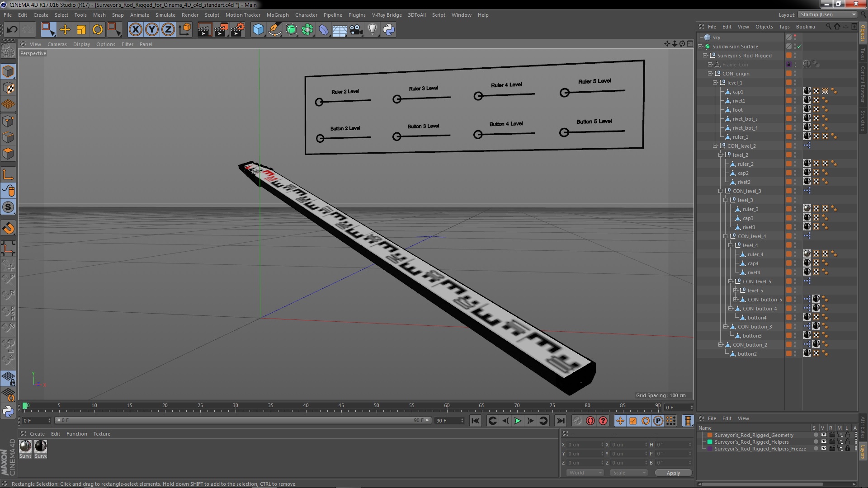Open the Mesh menu
This screenshot has width=868, height=488.
[99, 15]
